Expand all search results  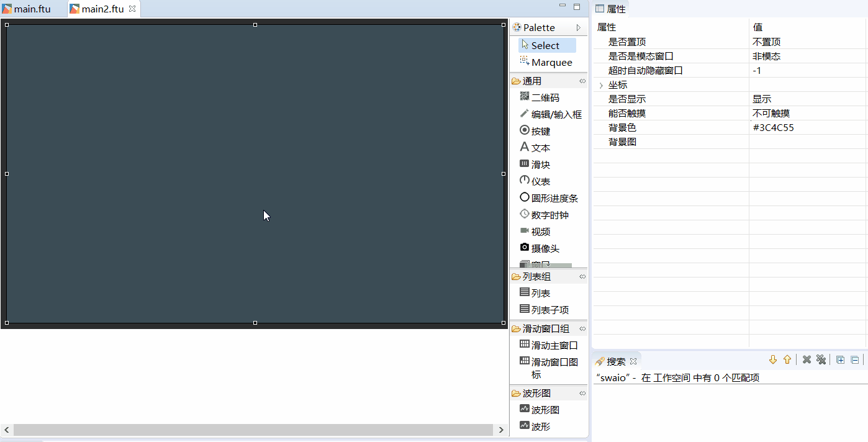(840, 360)
